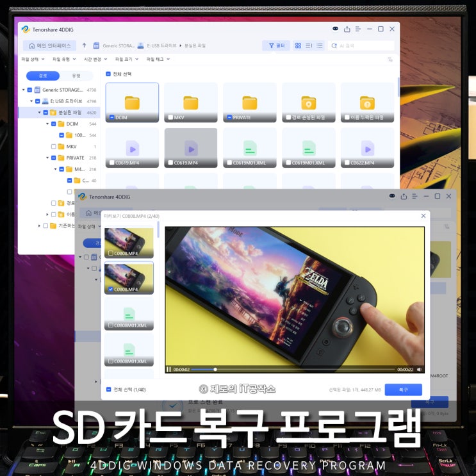Switch to detail view icon beside grid view

(x=309, y=45)
